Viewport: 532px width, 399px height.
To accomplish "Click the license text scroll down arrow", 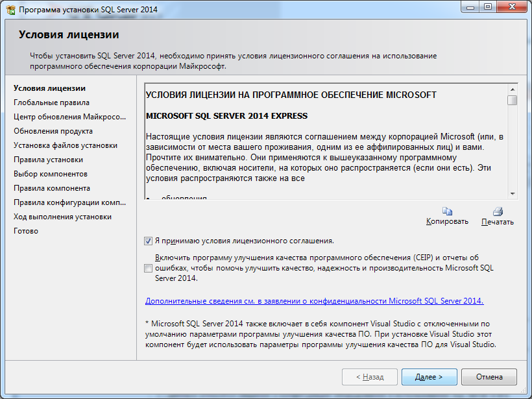I will pos(513,193).
